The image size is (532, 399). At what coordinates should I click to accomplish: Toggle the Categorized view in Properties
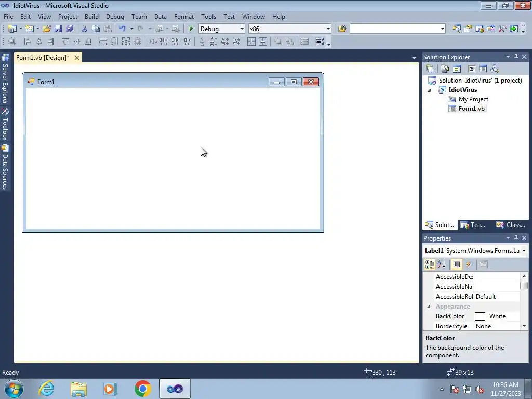[x=430, y=264]
